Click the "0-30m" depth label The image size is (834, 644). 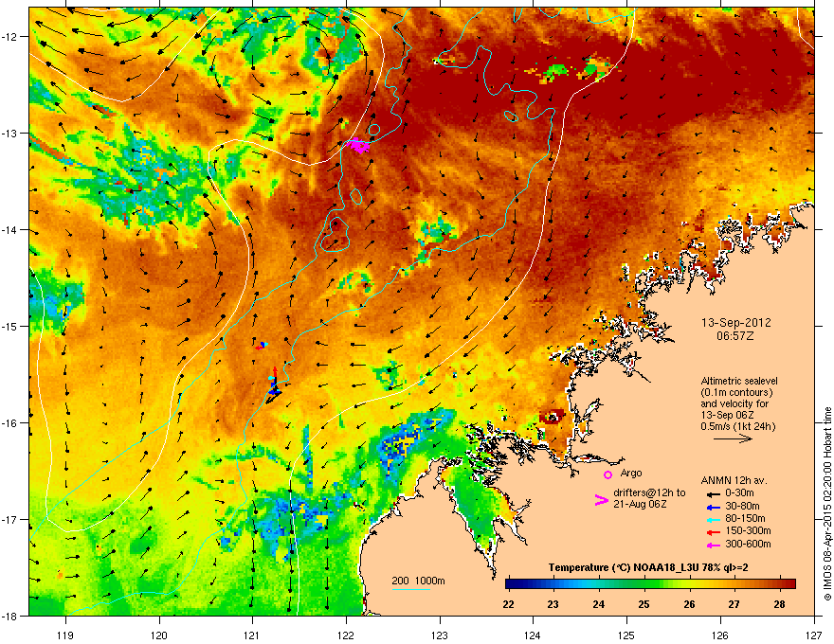click(x=739, y=493)
